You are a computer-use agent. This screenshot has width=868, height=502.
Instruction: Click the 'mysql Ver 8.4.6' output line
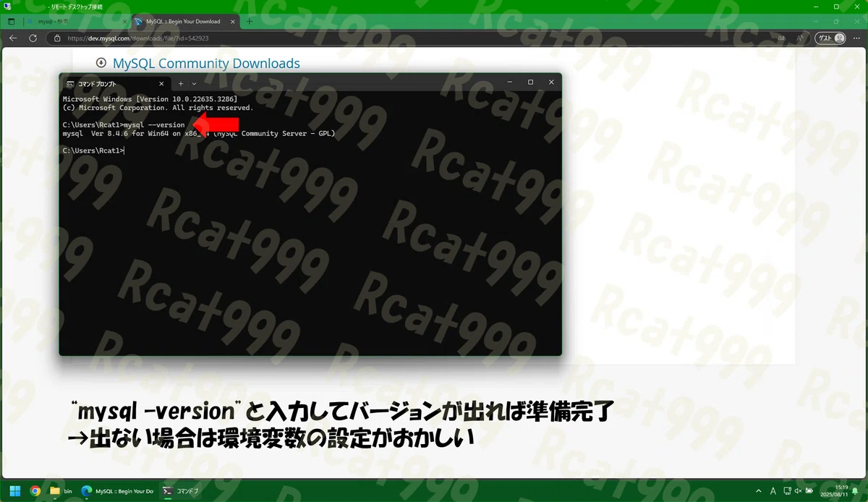tap(199, 134)
